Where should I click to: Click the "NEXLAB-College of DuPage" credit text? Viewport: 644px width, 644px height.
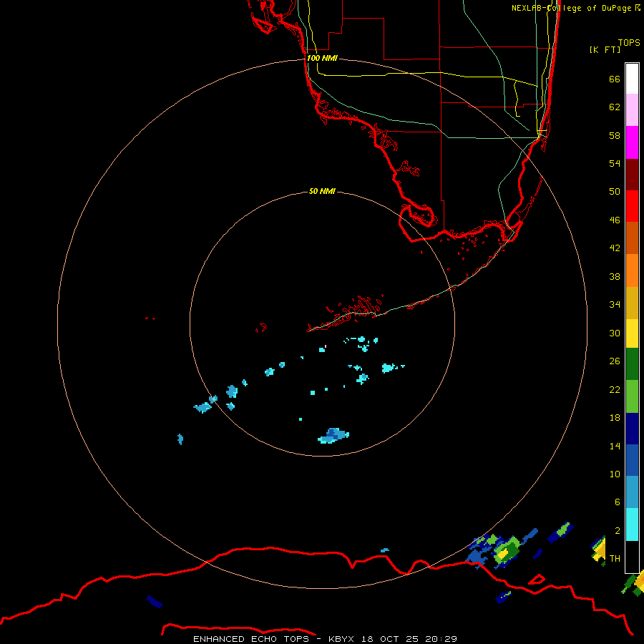point(572,8)
